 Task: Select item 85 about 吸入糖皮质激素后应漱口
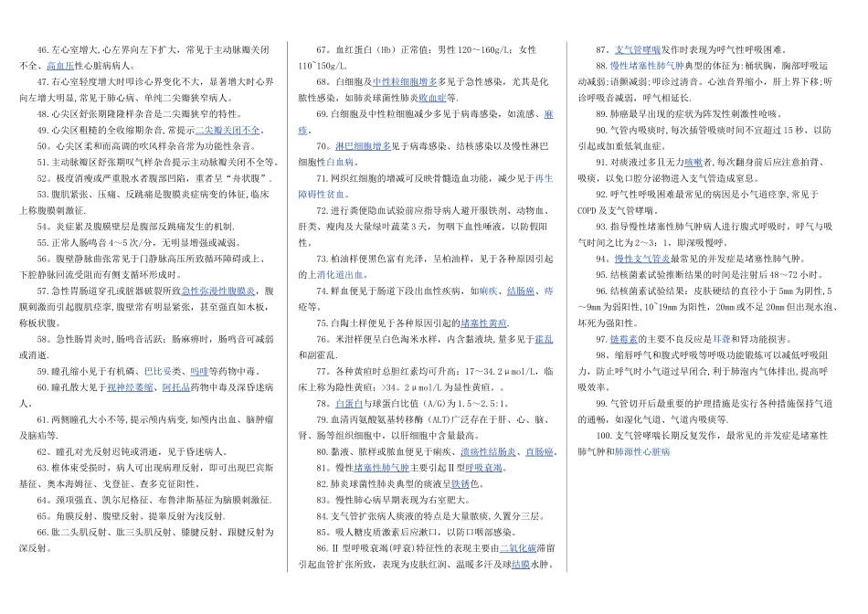click(x=417, y=532)
